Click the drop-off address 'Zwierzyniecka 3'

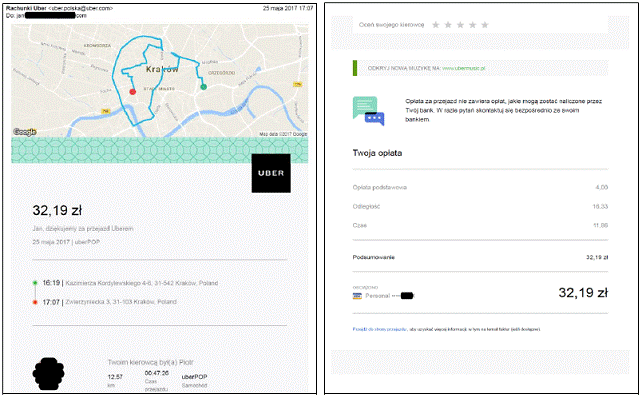click(87, 302)
